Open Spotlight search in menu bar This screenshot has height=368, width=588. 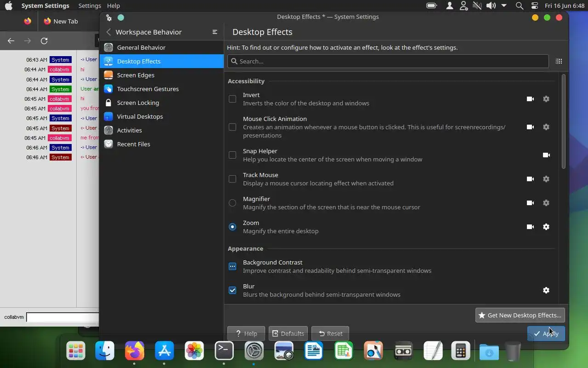click(x=520, y=6)
